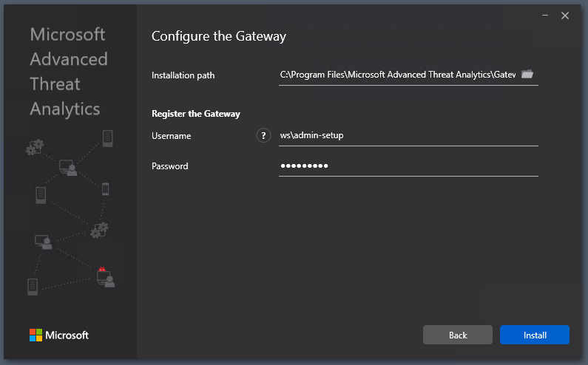
Task: Go Back to the previous step
Action: click(458, 335)
